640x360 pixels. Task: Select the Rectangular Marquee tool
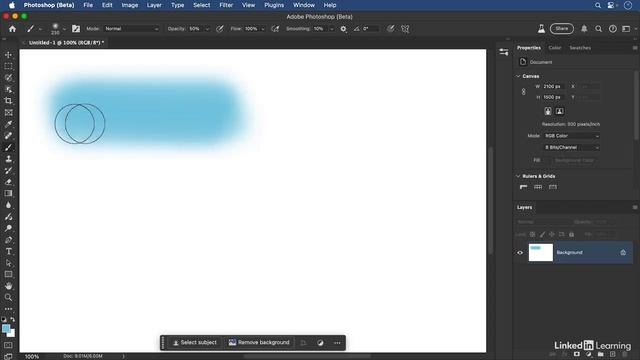[8, 66]
